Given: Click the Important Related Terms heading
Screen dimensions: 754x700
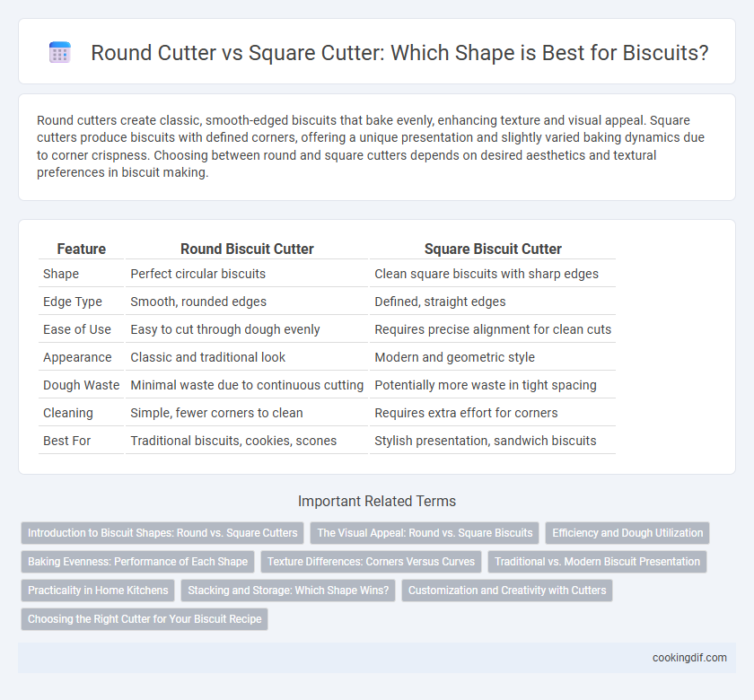Looking at the screenshot, I should 377,501.
